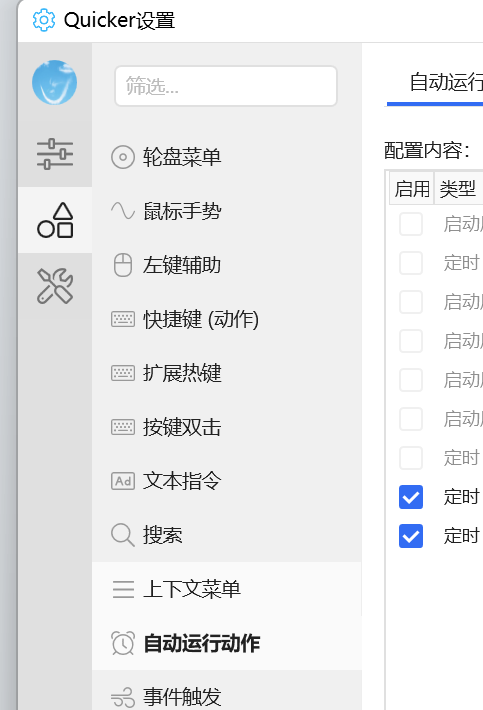
Task: Click the Ad icon for 文本指令
Action: coord(123,481)
